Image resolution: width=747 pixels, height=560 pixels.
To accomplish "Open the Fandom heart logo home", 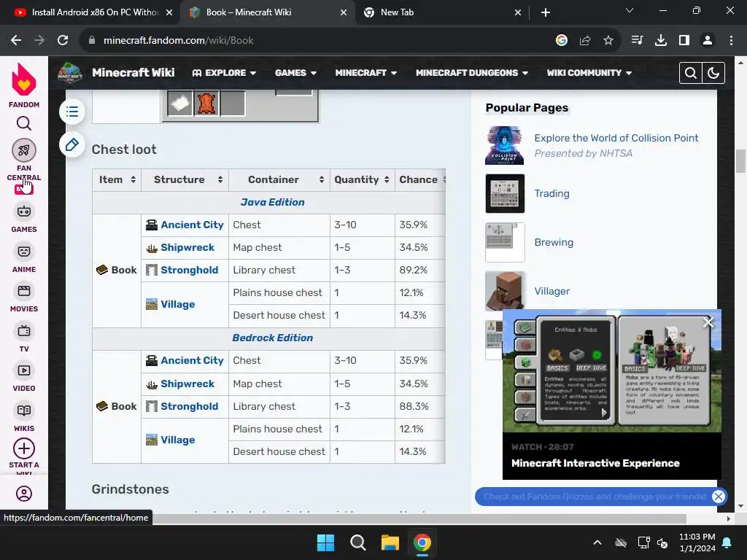I will pos(24,80).
